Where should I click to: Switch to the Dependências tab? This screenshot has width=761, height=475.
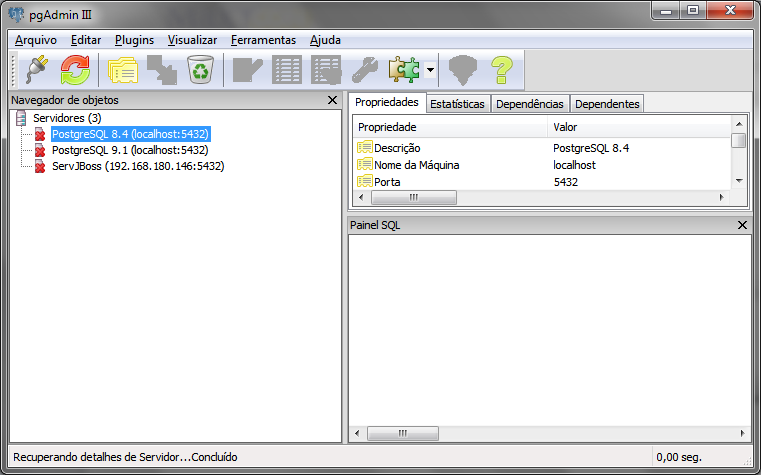pyautogui.click(x=529, y=104)
